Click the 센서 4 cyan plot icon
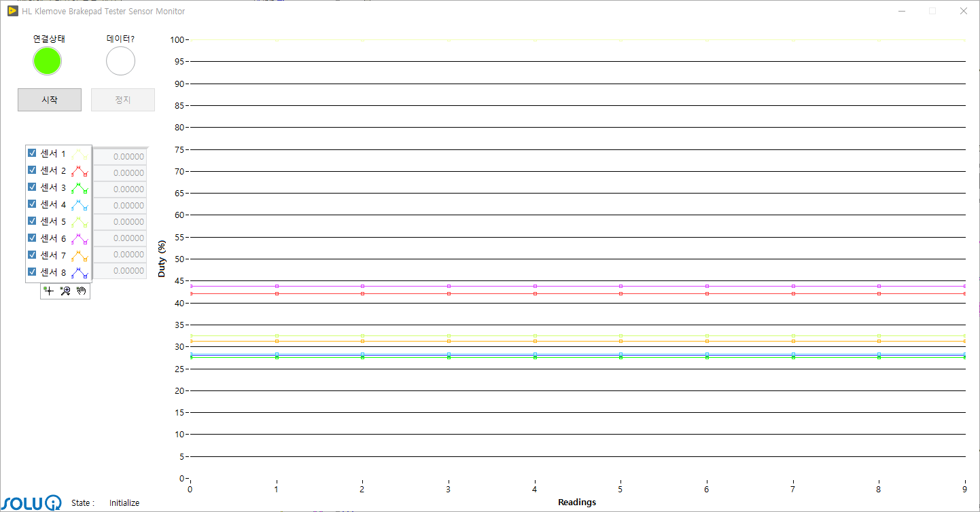 tap(80, 205)
